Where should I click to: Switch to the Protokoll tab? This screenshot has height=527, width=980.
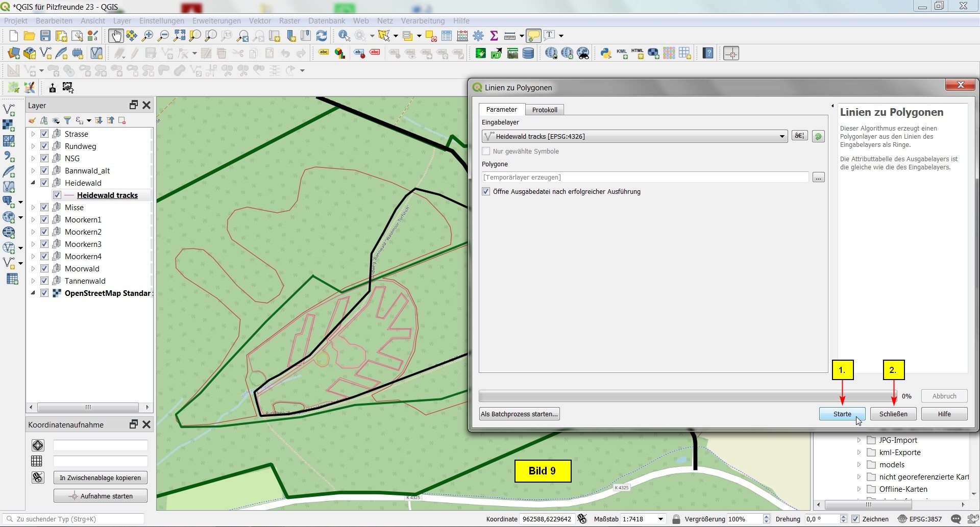pyautogui.click(x=544, y=110)
